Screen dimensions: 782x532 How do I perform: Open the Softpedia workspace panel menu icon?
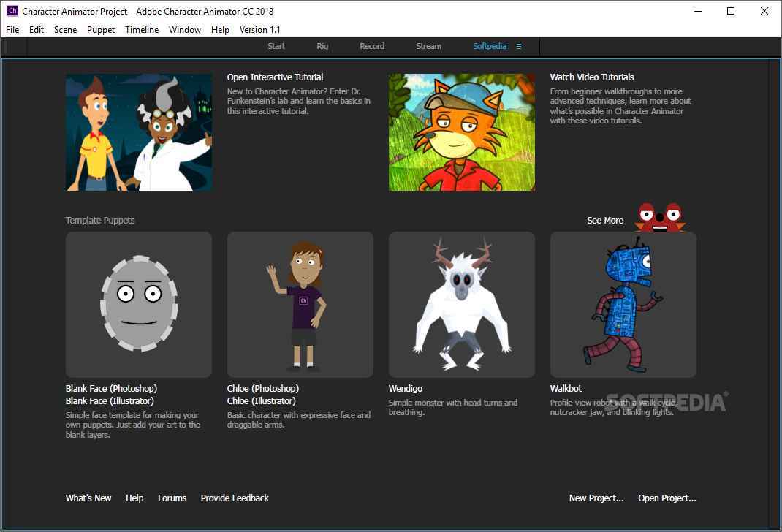coord(519,46)
